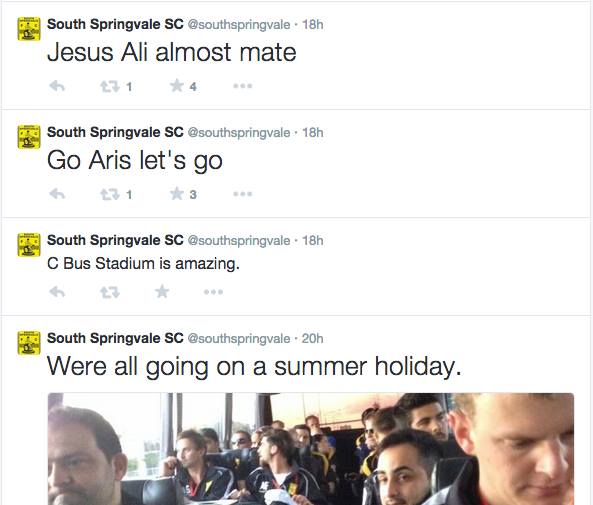Image resolution: width=593 pixels, height=505 pixels.
Task: Click South Springvale SC avatar on summer holiday tweet
Action: point(29,343)
